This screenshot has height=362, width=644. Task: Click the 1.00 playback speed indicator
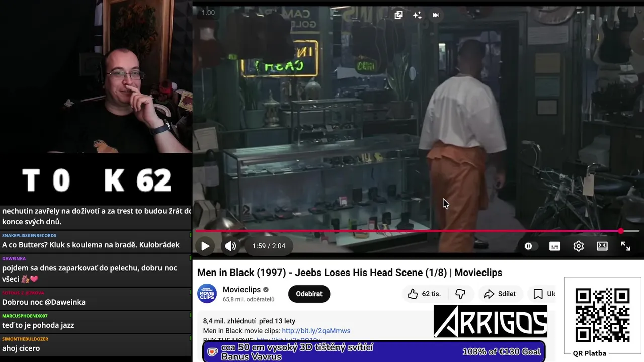208,13
